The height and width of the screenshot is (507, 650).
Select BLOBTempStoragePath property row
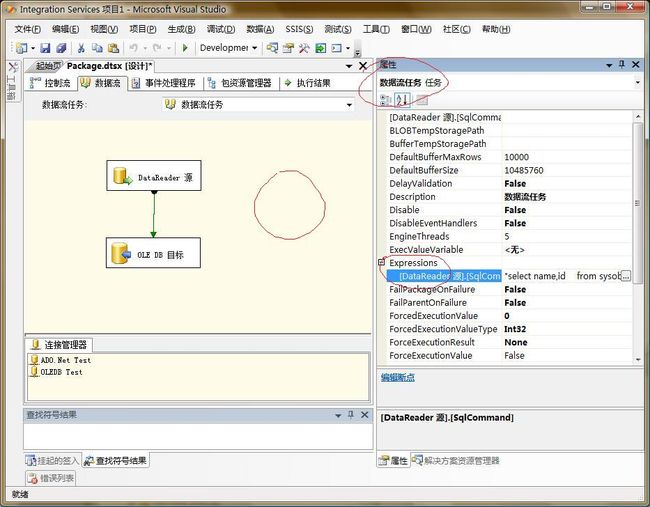coord(509,130)
